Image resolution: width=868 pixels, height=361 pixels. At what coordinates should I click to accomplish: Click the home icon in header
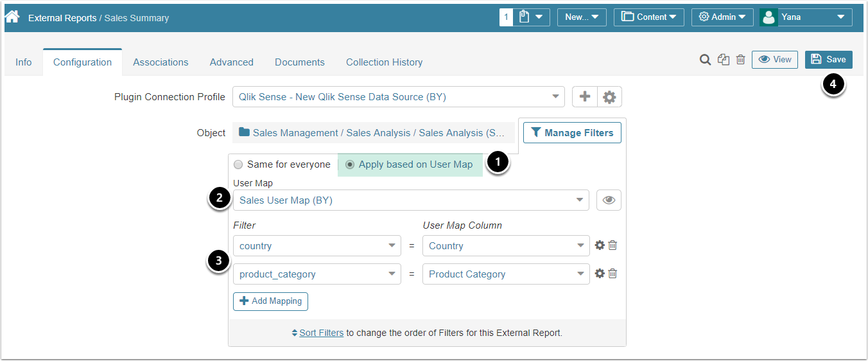click(x=12, y=17)
